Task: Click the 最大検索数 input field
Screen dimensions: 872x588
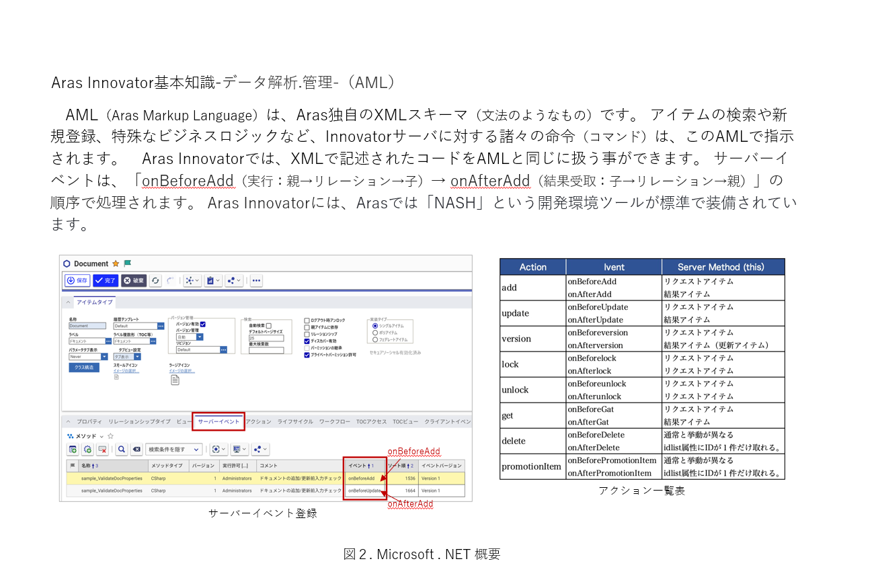Action: [266, 350]
